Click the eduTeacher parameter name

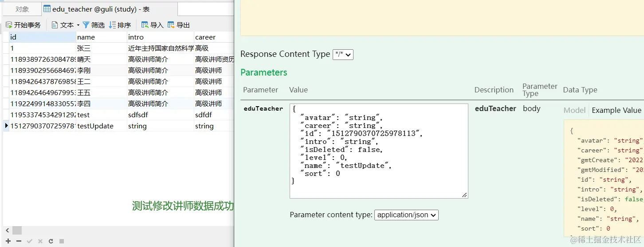point(263,109)
